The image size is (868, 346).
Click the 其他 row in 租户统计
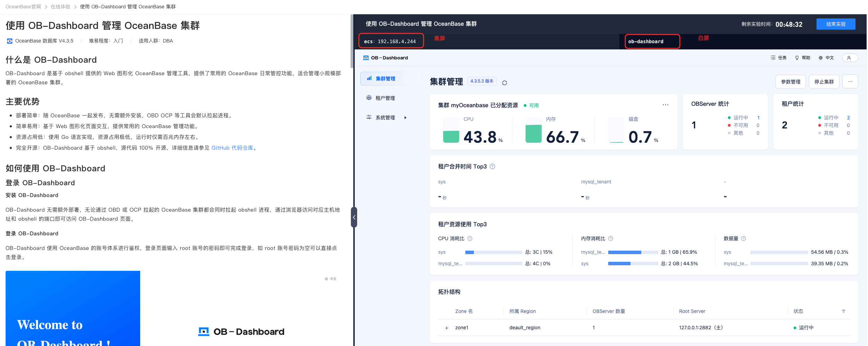[x=834, y=133]
